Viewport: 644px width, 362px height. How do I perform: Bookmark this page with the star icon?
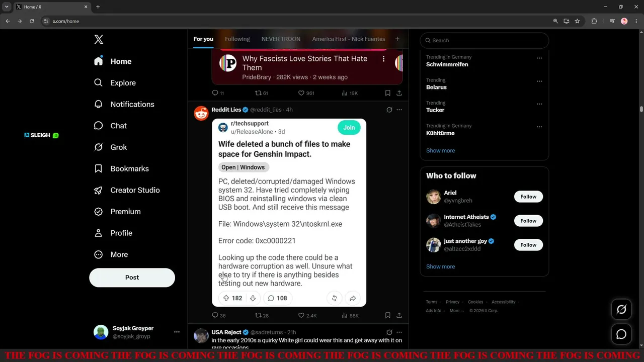pyautogui.click(x=577, y=21)
